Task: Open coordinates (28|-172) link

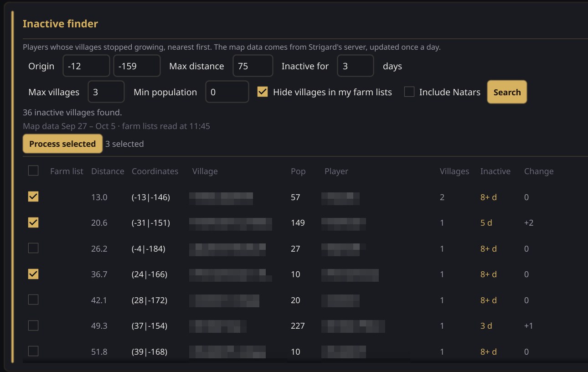Action: pyautogui.click(x=150, y=300)
